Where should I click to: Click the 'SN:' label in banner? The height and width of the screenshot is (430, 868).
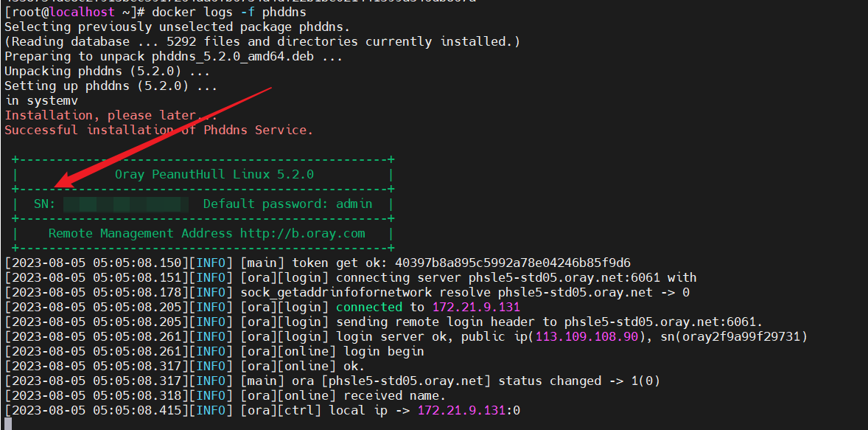[x=44, y=204]
